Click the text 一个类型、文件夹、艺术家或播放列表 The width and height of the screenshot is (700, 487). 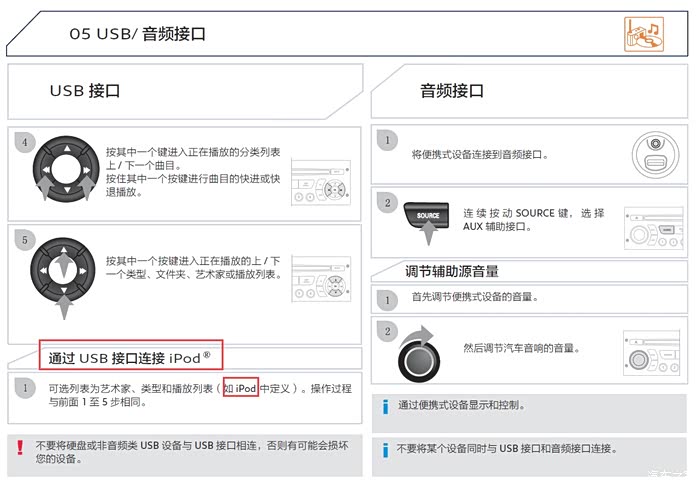click(x=195, y=275)
